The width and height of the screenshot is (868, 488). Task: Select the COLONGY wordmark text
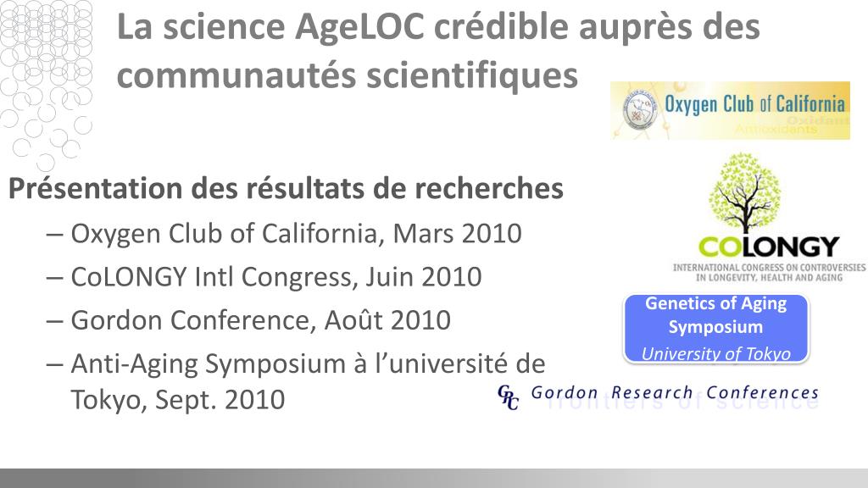click(x=768, y=247)
